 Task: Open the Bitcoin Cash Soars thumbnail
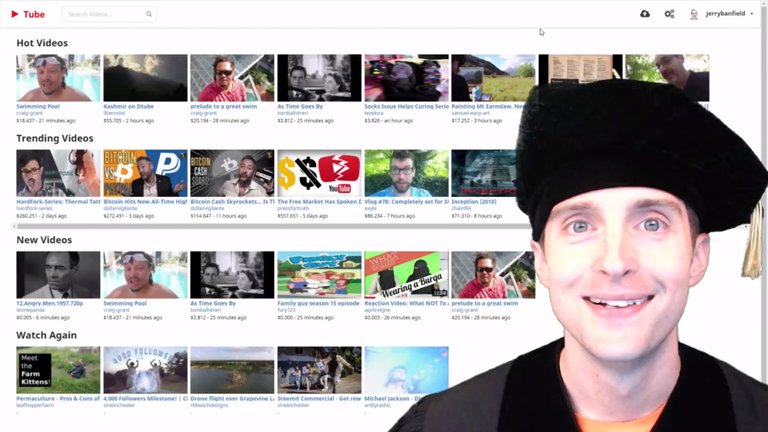click(x=232, y=173)
